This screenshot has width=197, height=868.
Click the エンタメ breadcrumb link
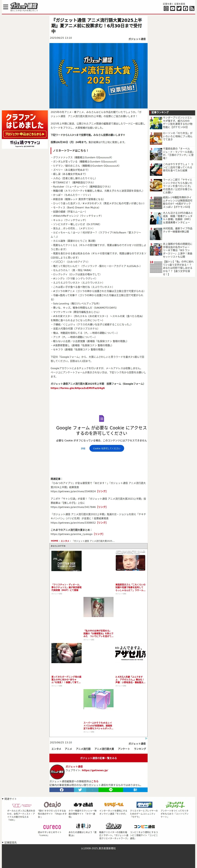pyautogui.click(x=65, y=541)
